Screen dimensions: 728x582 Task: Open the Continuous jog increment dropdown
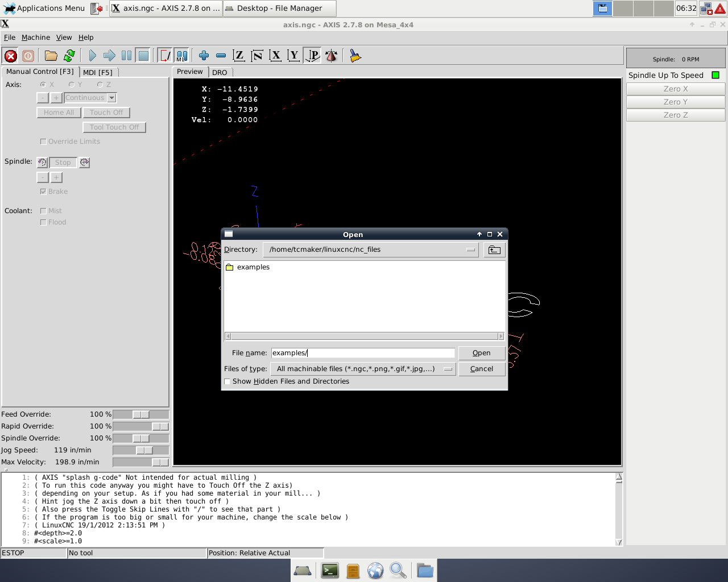tap(112, 98)
